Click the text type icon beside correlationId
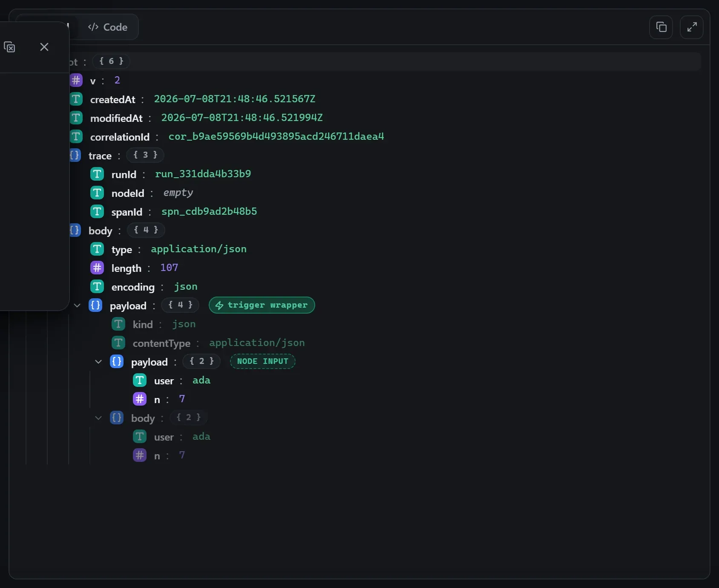The width and height of the screenshot is (719, 588). [76, 136]
